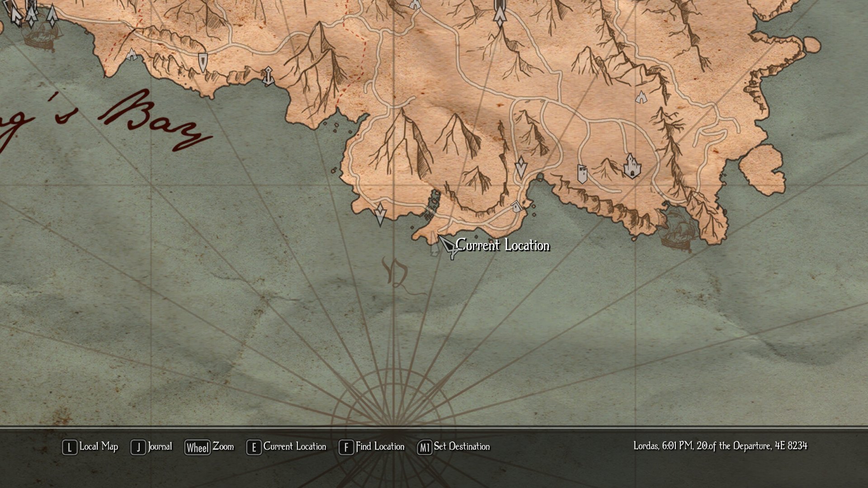
Task: Click the diamond marker above the coastal house
Action: [x=521, y=167]
